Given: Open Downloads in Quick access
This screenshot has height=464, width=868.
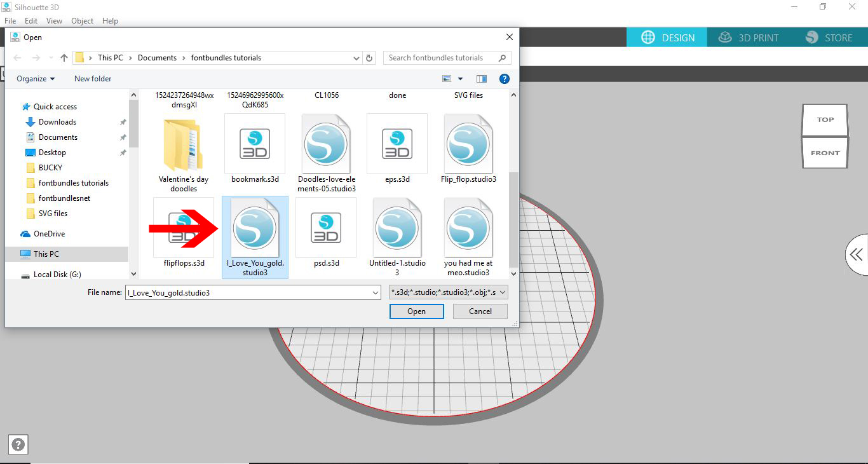Looking at the screenshot, I should [x=57, y=122].
